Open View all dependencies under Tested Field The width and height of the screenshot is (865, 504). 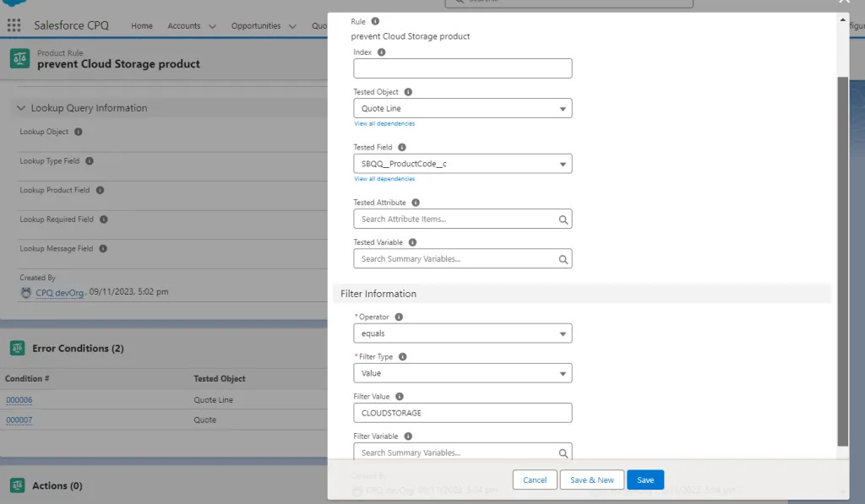[x=384, y=179]
